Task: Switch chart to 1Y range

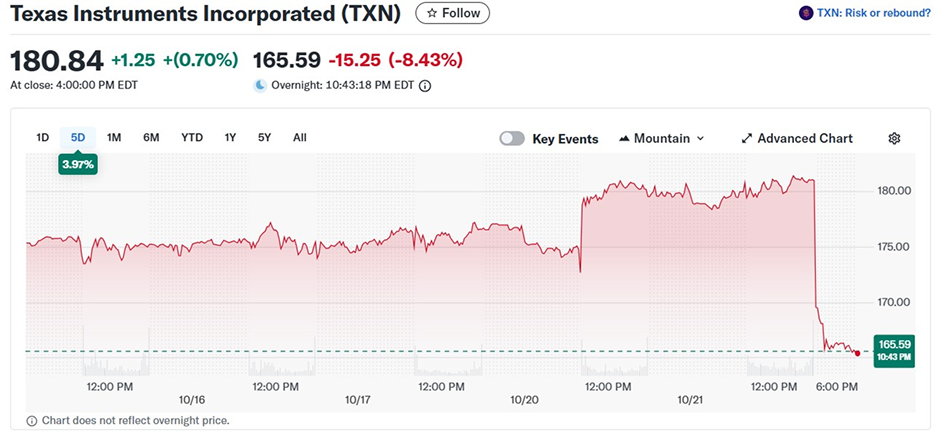Action: [x=231, y=137]
